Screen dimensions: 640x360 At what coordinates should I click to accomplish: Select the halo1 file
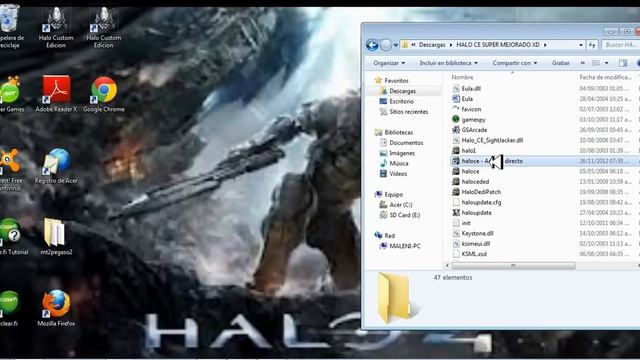468,151
